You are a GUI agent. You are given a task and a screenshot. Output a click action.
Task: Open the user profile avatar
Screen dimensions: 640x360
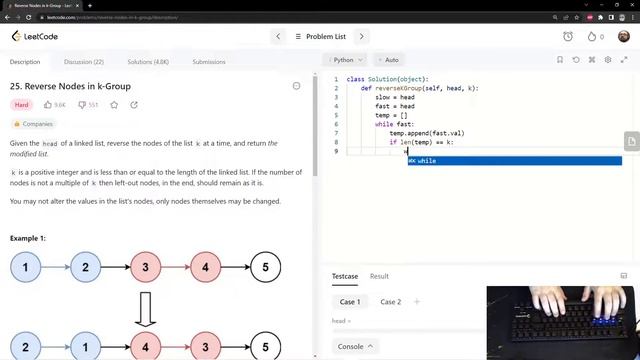(x=623, y=36)
